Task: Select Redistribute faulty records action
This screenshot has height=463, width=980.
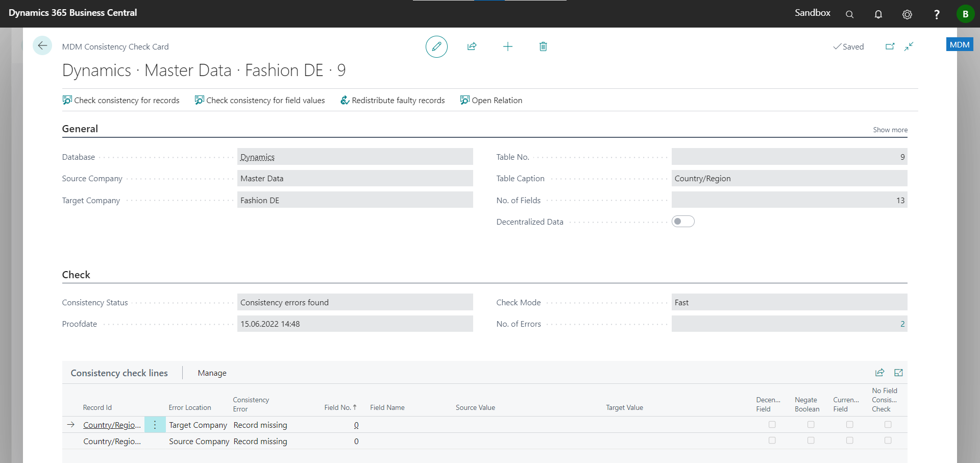Action: 393,100
